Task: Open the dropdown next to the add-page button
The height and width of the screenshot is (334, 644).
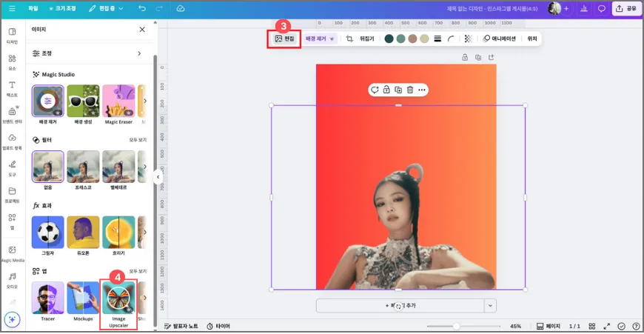Action: point(489,305)
